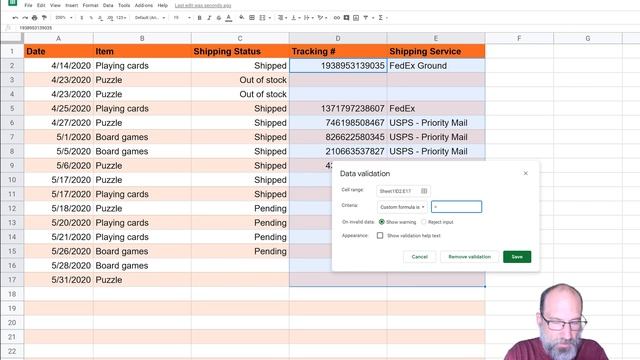Open text rotation options
This screenshot has width=640, height=360.
[x=322, y=18]
